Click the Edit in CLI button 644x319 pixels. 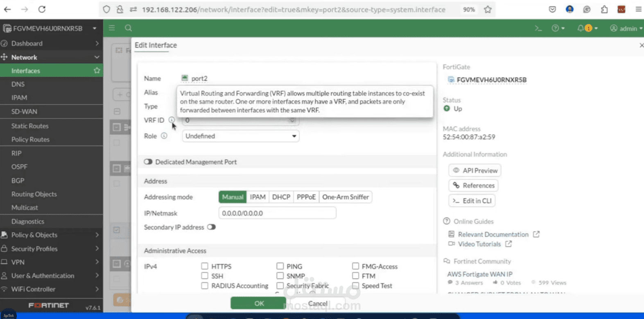point(472,201)
